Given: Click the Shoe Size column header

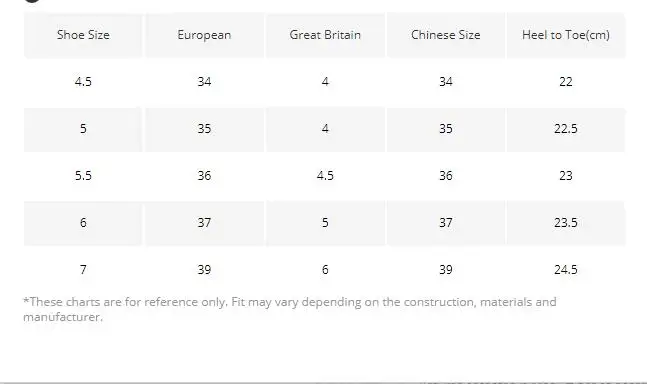Looking at the screenshot, I should (x=83, y=35).
